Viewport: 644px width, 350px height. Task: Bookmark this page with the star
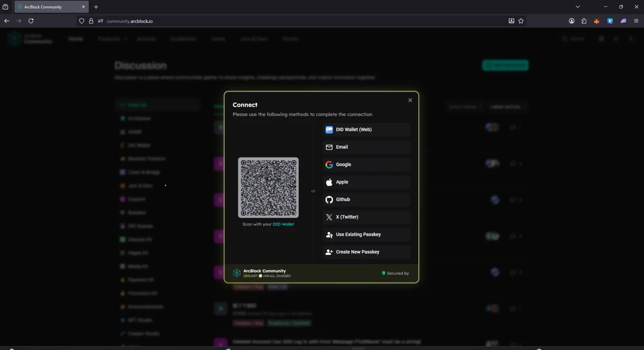pos(521,21)
